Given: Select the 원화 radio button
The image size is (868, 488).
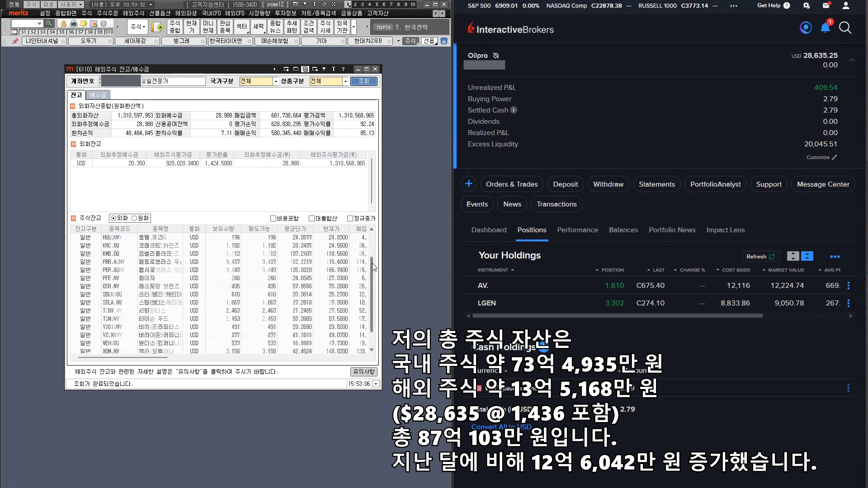Looking at the screenshot, I should tap(134, 218).
